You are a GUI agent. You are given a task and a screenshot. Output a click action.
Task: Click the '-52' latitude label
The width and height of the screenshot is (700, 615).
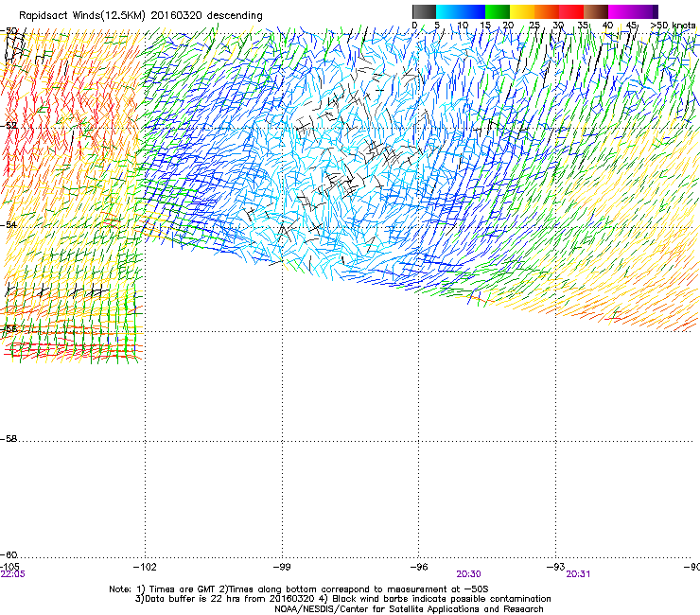pos(9,126)
